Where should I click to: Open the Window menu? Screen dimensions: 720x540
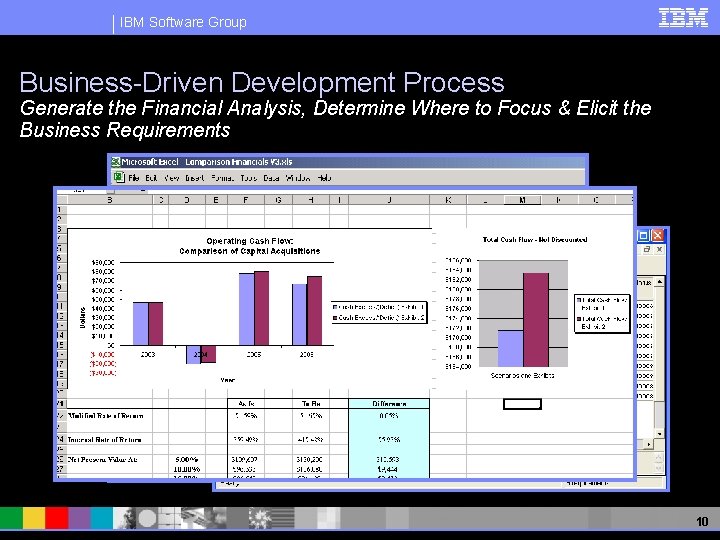click(298, 178)
